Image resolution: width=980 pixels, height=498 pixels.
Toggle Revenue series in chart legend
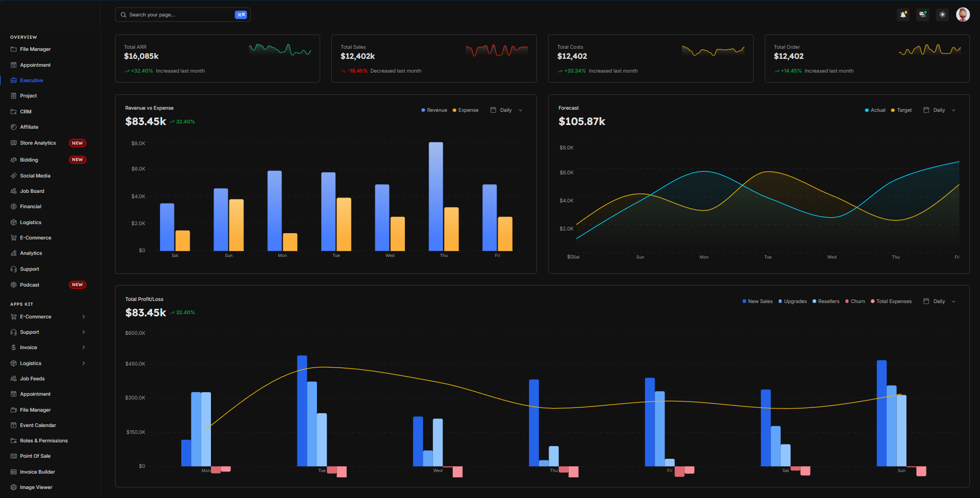click(434, 110)
